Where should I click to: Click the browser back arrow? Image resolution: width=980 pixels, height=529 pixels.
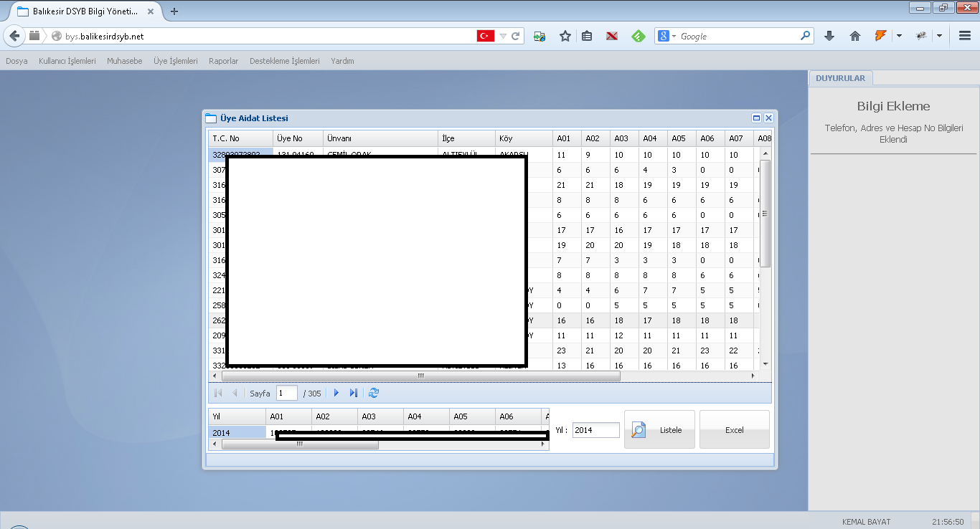click(x=14, y=36)
